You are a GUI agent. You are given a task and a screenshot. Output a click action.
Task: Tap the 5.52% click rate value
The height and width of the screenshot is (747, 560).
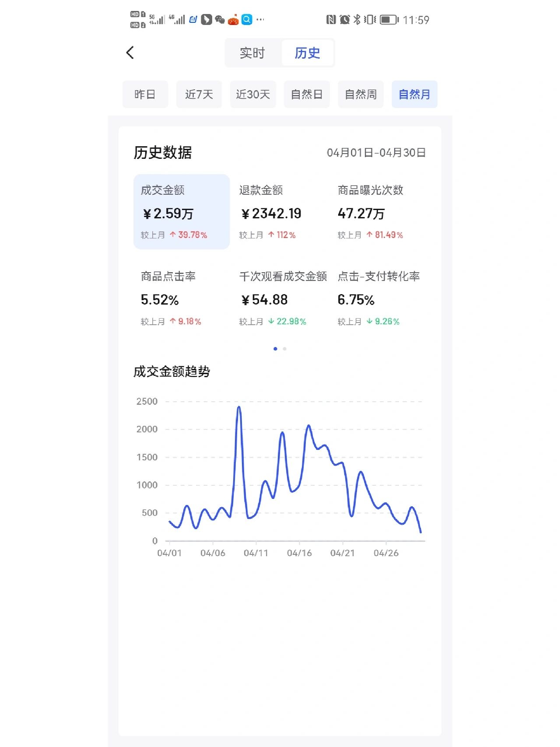(x=160, y=300)
